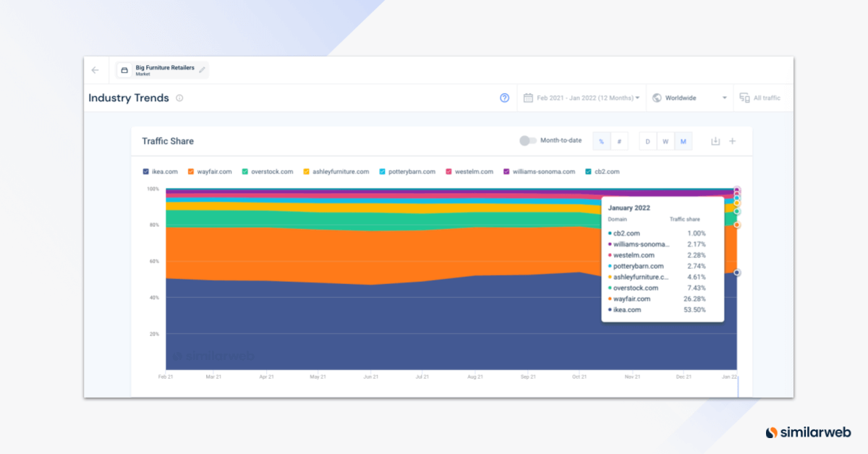This screenshot has width=868, height=454.
Task: Uncheck overstock.com in the legend
Action: point(244,171)
